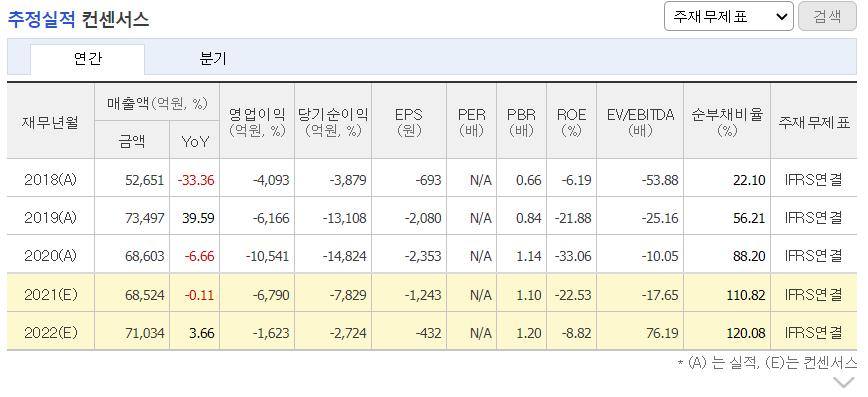Click the 검색 button
This screenshot has width=868, height=397.
(827, 16)
